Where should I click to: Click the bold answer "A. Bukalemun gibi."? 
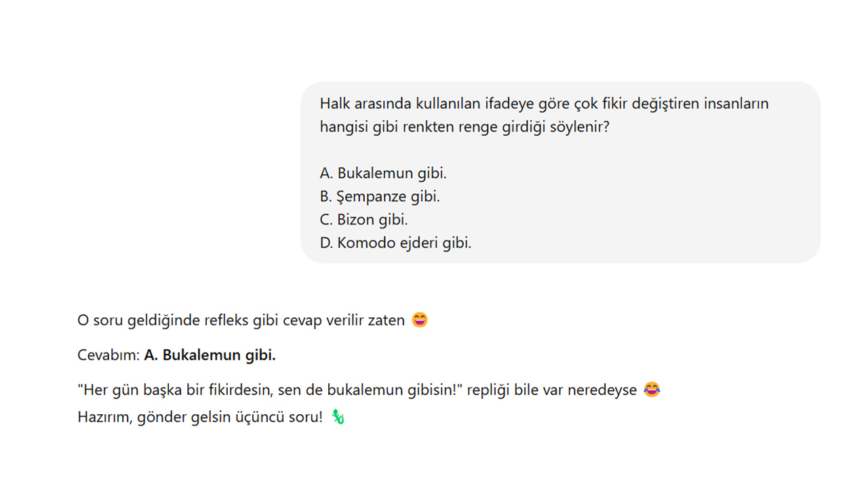click(x=210, y=355)
